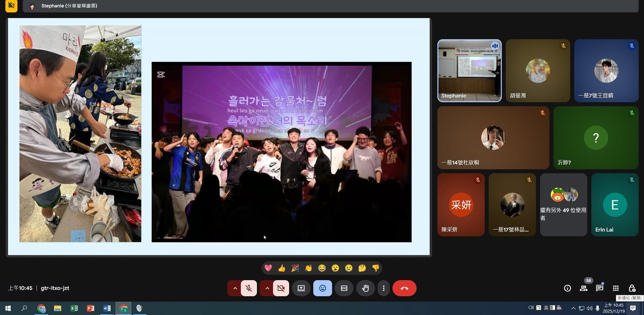Open the meeting details info icon
The width and height of the screenshot is (644, 315).
coord(567,288)
